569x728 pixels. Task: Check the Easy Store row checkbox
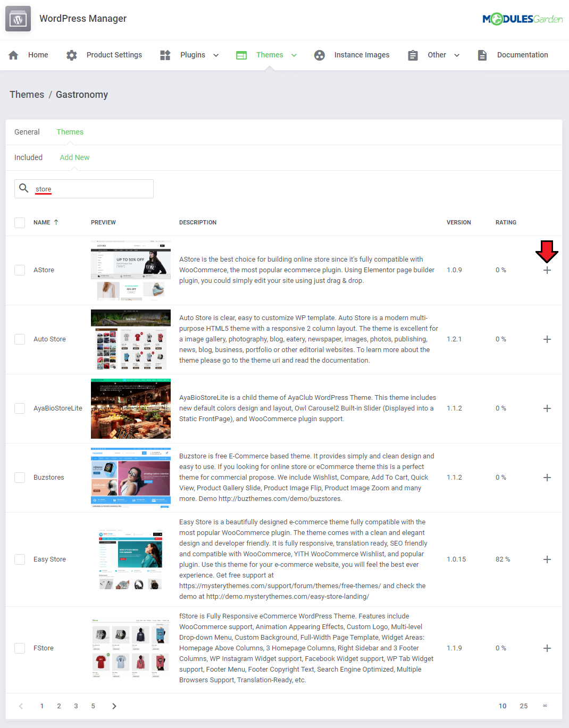[20, 559]
